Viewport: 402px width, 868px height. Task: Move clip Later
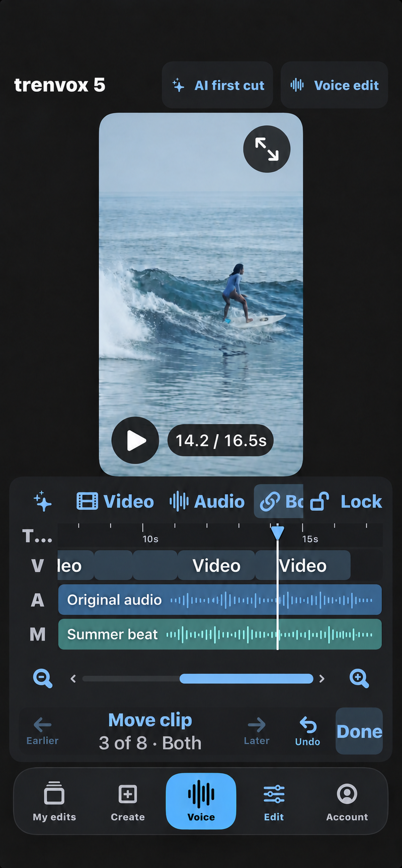257,731
